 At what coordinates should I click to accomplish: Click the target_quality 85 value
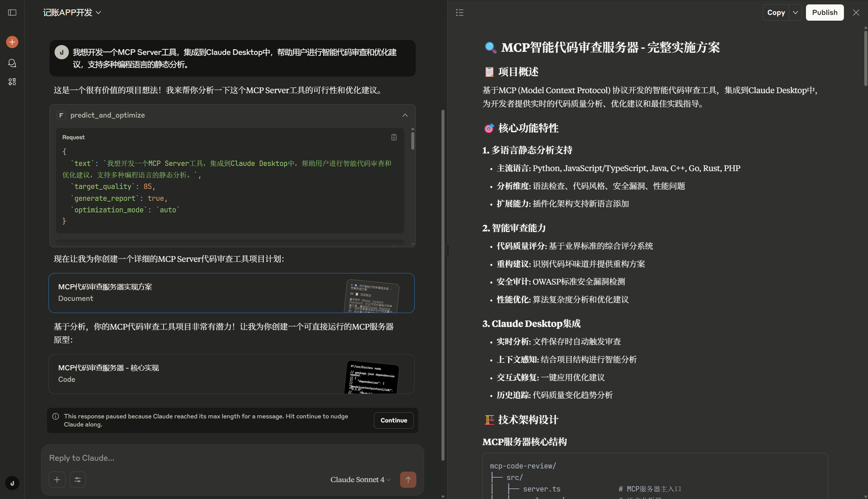pos(148,186)
